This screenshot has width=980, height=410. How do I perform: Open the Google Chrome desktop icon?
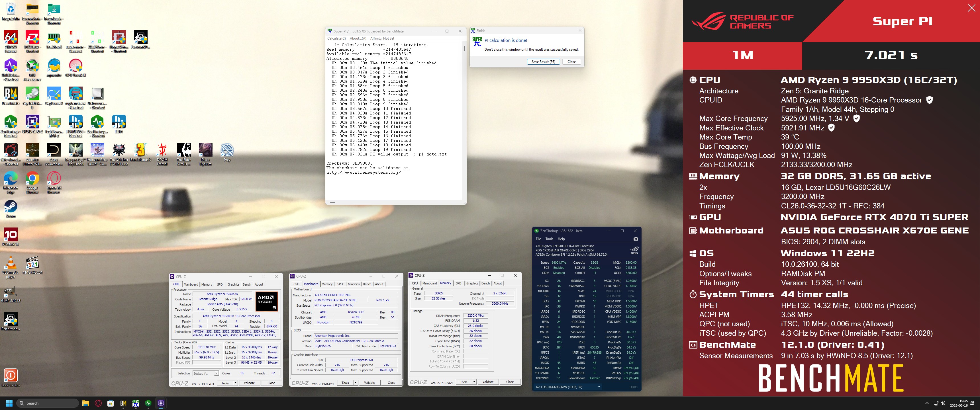pos(32,183)
